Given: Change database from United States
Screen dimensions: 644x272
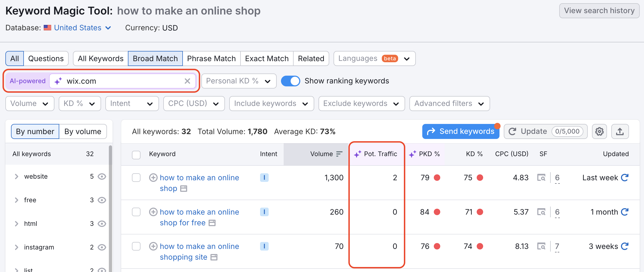Looking at the screenshot, I should pos(83,28).
